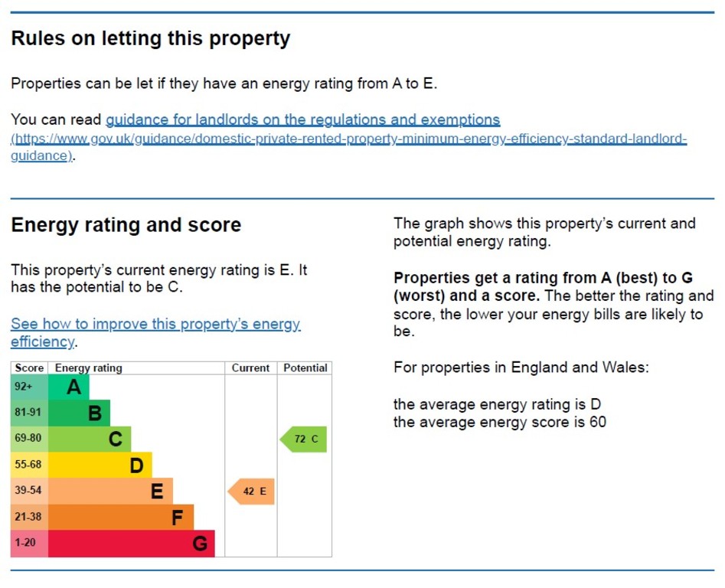Select the light green C rating bar
Viewport: 725px width, 588px height.
(x=90, y=439)
